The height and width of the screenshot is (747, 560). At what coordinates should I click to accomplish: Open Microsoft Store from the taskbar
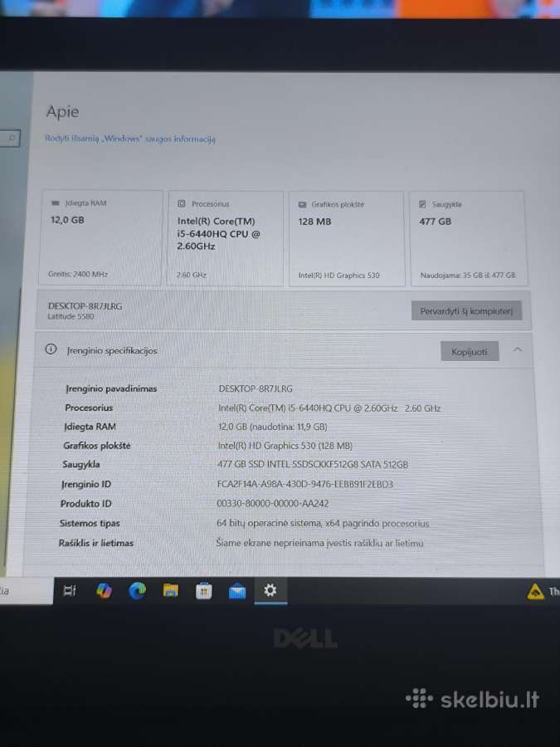tap(204, 591)
